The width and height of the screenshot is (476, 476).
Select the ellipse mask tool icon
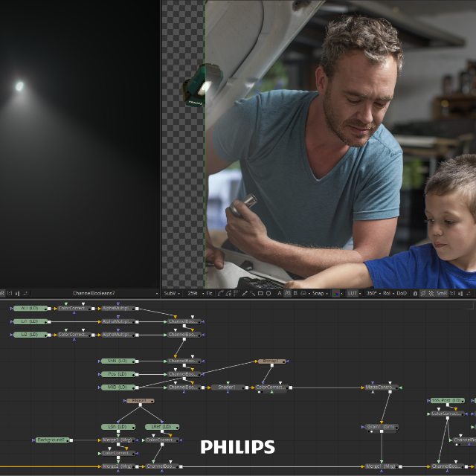point(268,293)
